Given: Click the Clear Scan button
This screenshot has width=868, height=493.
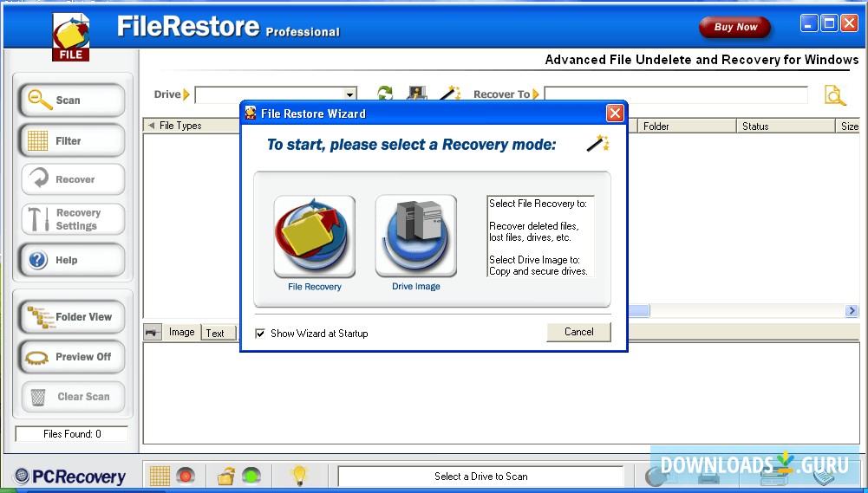Looking at the screenshot, I should tap(73, 397).
